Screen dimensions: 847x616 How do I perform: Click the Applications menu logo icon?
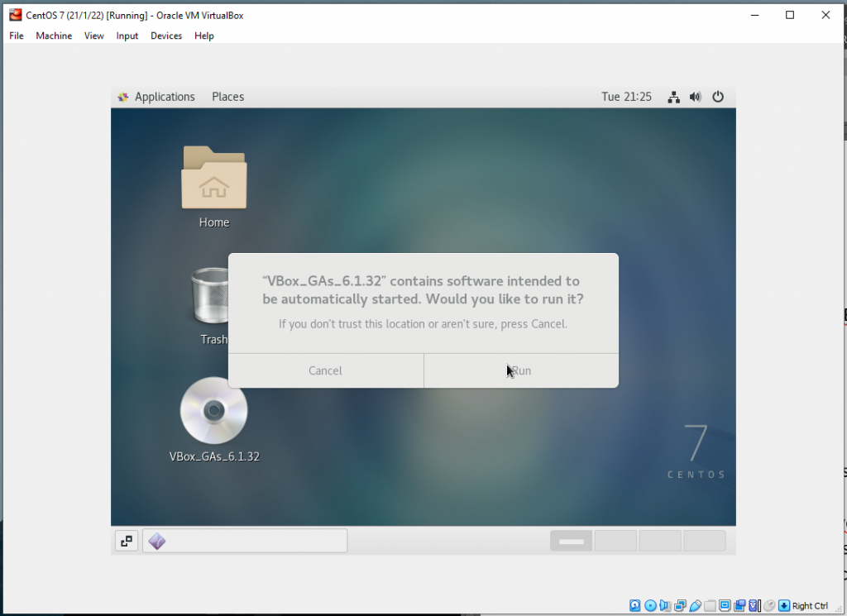coord(123,98)
